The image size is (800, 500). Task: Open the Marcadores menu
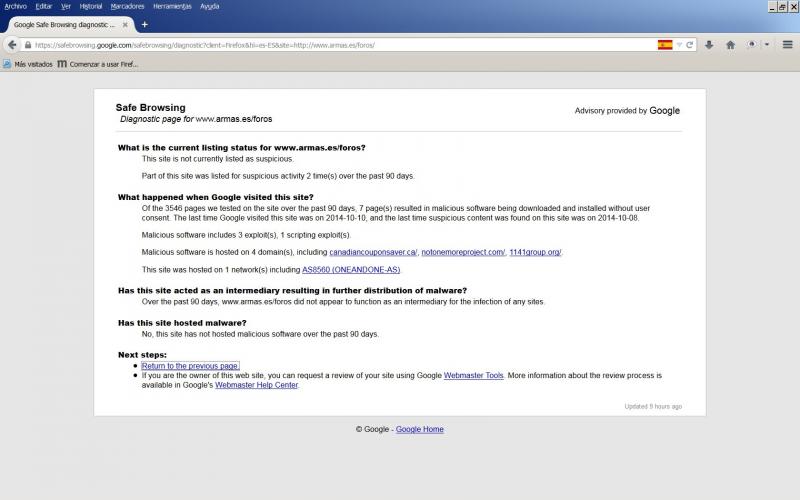click(x=127, y=6)
